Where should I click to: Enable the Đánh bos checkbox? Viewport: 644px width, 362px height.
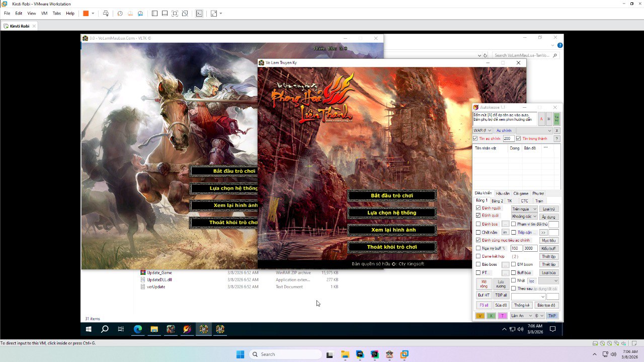[478, 224]
